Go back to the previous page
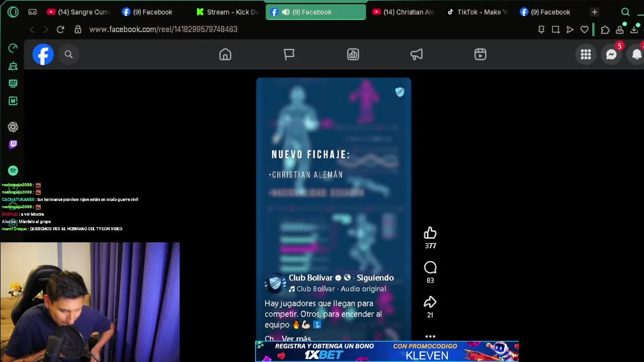This screenshot has height=362, width=644. [32, 30]
